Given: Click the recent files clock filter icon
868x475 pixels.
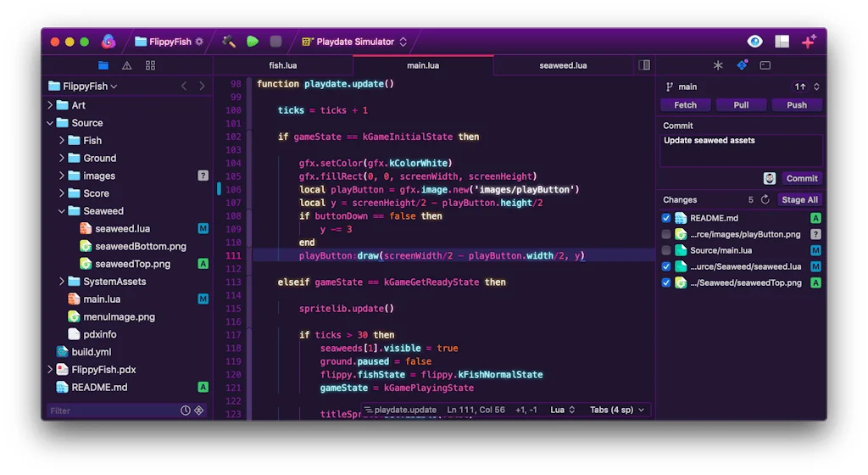Looking at the screenshot, I should (x=186, y=411).
